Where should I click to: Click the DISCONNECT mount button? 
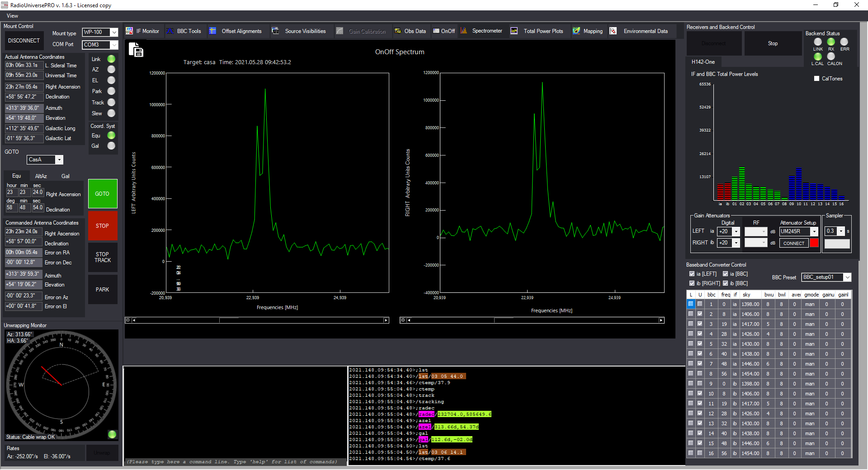pos(24,41)
